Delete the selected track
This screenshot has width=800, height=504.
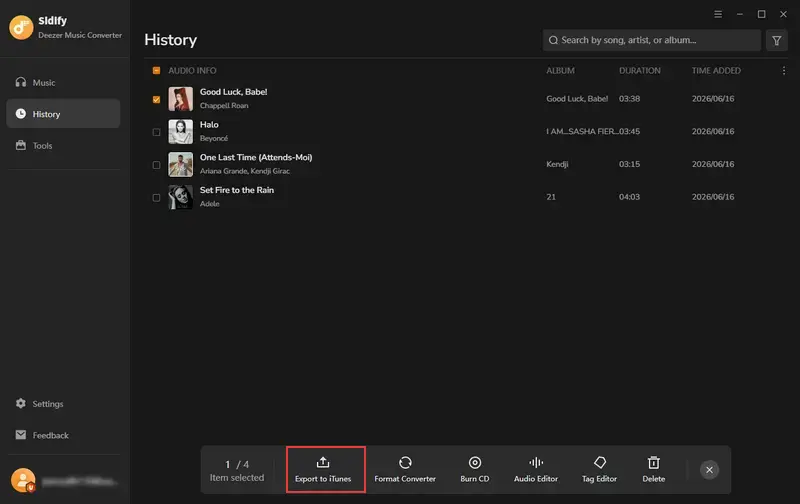(x=654, y=469)
